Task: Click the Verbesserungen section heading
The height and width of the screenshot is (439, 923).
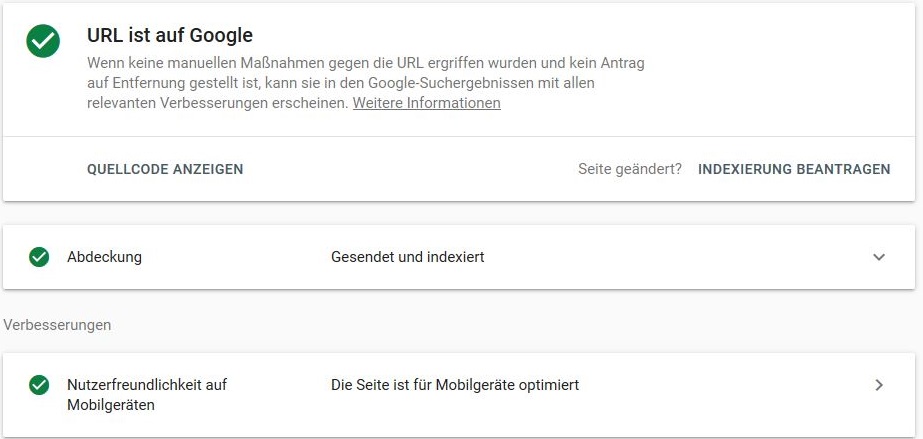Action: [x=57, y=325]
